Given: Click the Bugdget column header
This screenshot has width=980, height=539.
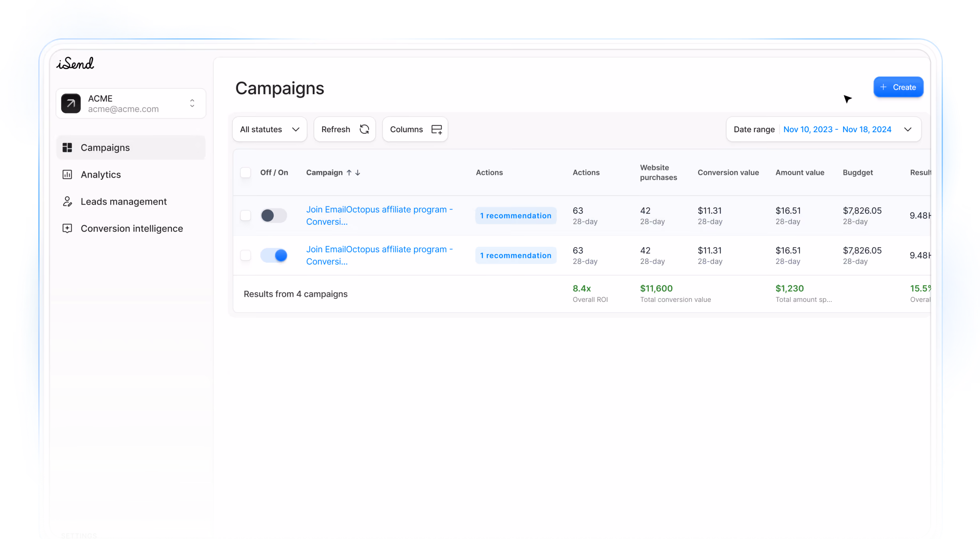Looking at the screenshot, I should pyautogui.click(x=857, y=172).
